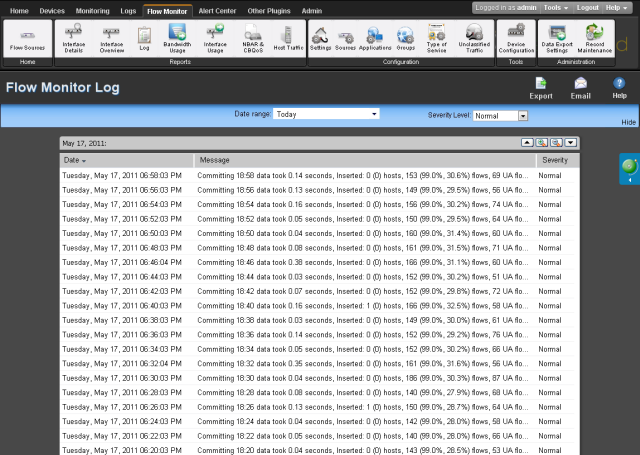Open Unclassified Traffic configuration
This screenshot has width=640, height=455.
(474, 39)
